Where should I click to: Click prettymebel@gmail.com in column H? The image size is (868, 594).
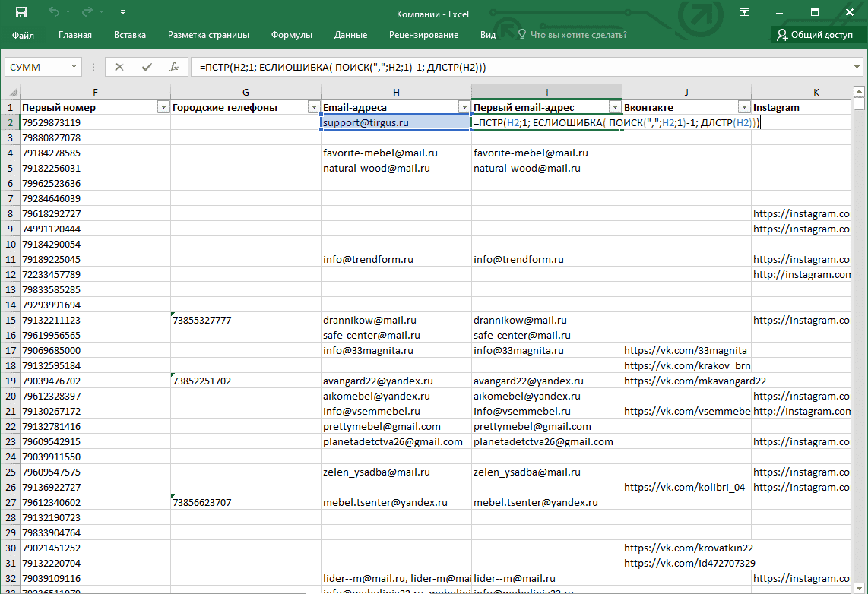coord(396,426)
